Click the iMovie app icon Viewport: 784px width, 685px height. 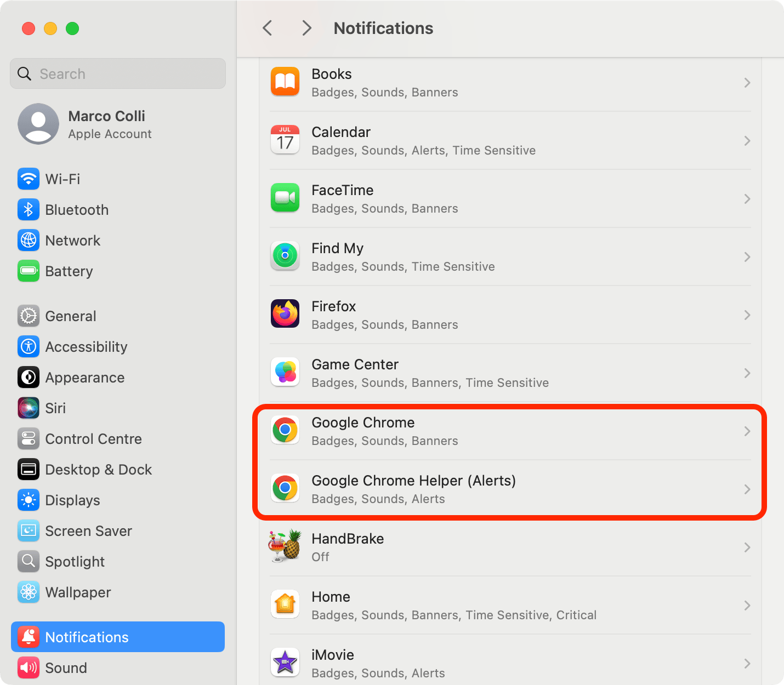tap(285, 663)
